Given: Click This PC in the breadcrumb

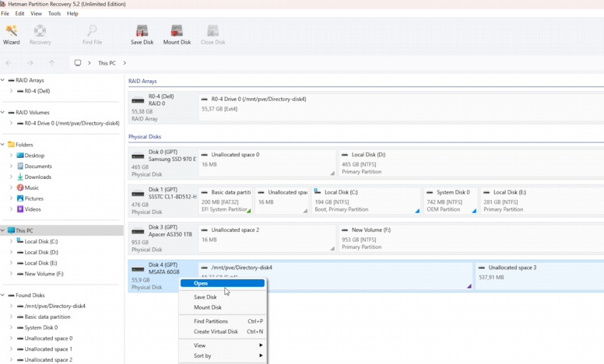Looking at the screenshot, I should 107,63.
